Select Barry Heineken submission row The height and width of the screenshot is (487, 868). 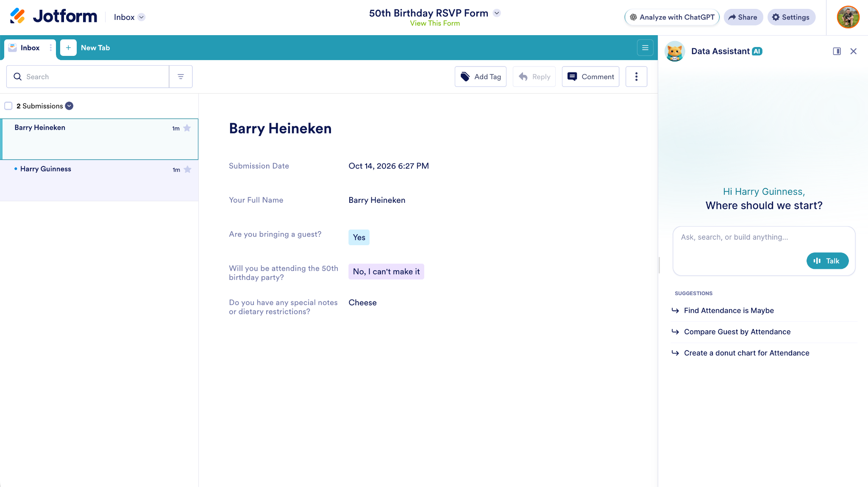tap(99, 139)
